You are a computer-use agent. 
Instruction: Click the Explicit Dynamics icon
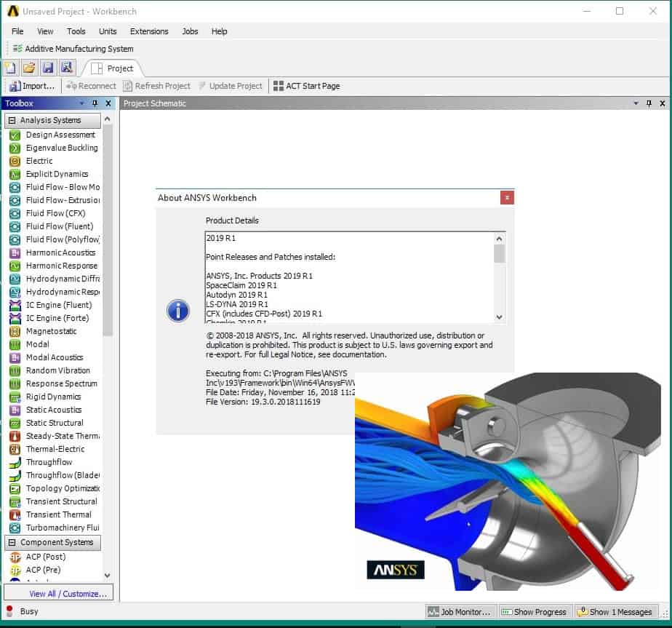(15, 174)
